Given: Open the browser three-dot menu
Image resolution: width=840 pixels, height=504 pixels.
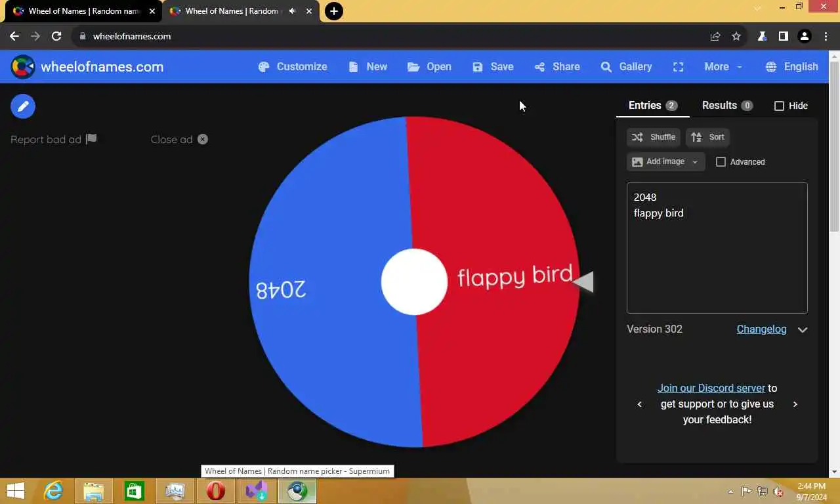Looking at the screenshot, I should click(826, 36).
